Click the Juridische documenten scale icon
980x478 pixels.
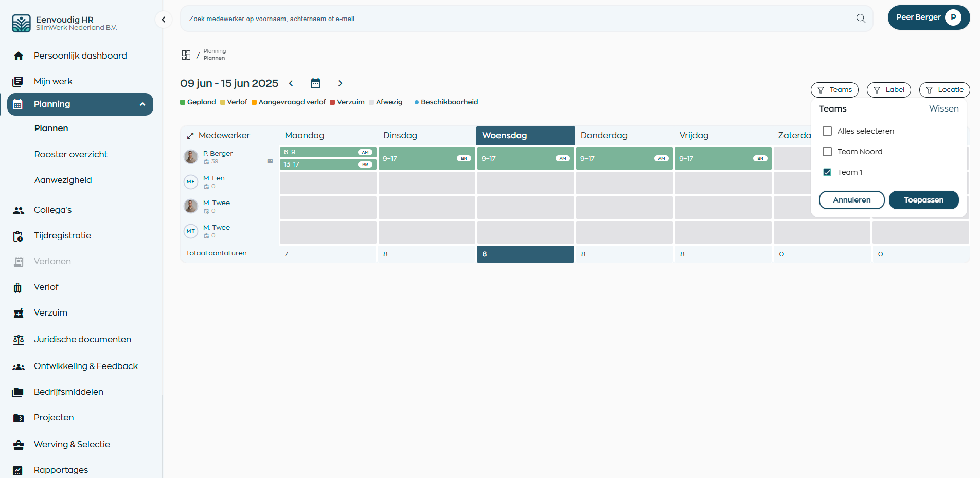point(18,339)
